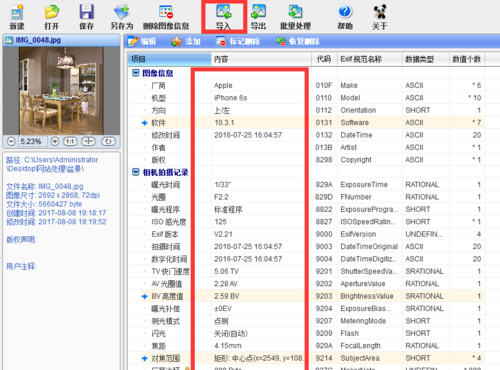Select the Exif 版本 row

[307, 234]
